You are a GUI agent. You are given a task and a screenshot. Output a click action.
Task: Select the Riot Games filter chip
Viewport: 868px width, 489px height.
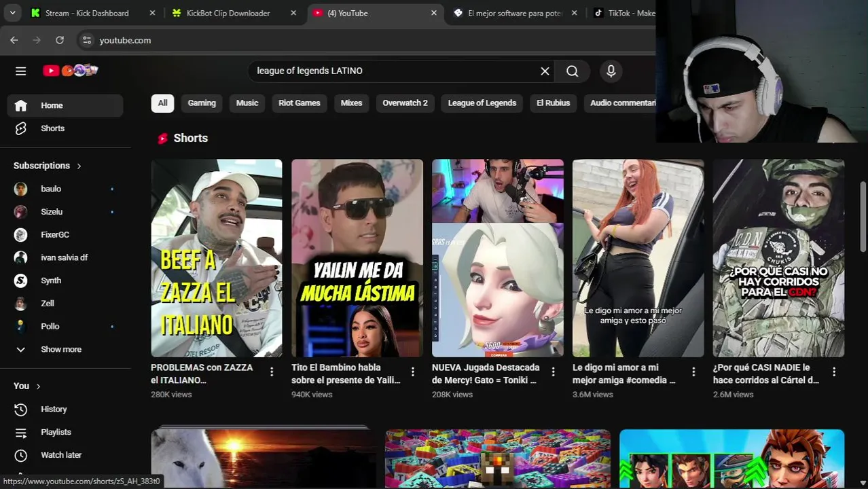(x=299, y=103)
